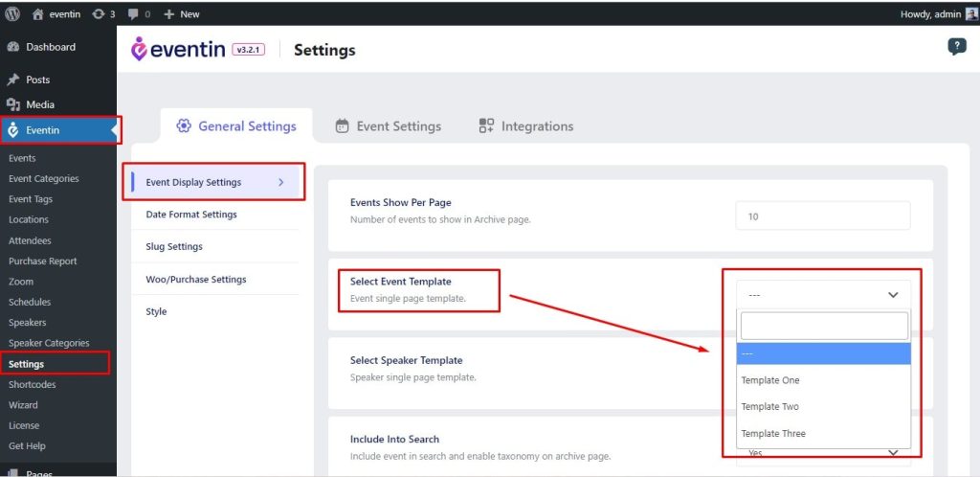Click the Posts pin icon

click(x=13, y=79)
